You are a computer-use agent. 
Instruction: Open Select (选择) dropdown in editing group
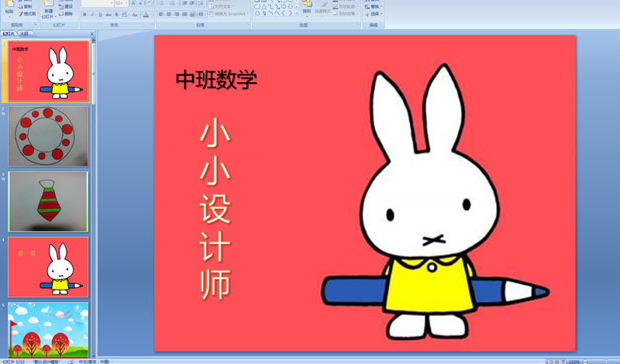tap(374, 14)
